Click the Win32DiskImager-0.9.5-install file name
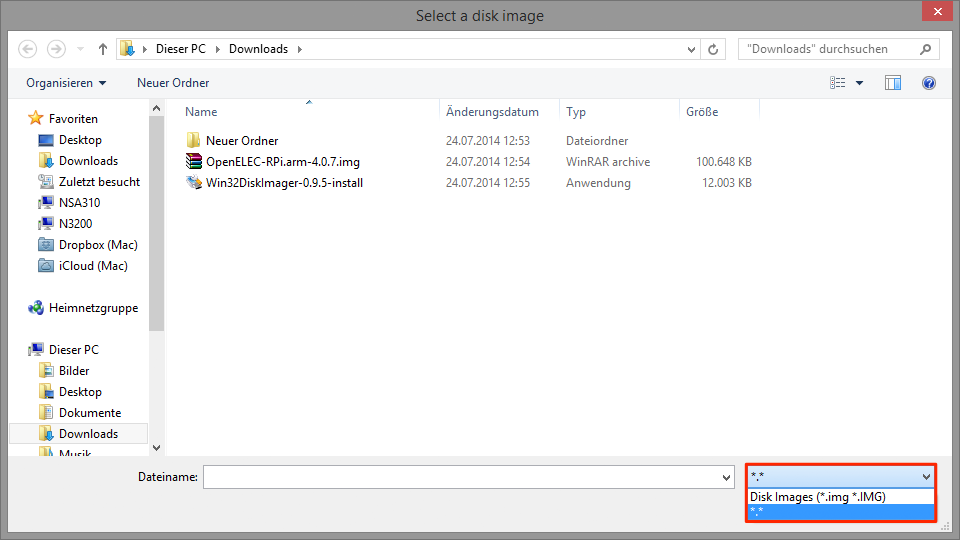 (285, 182)
